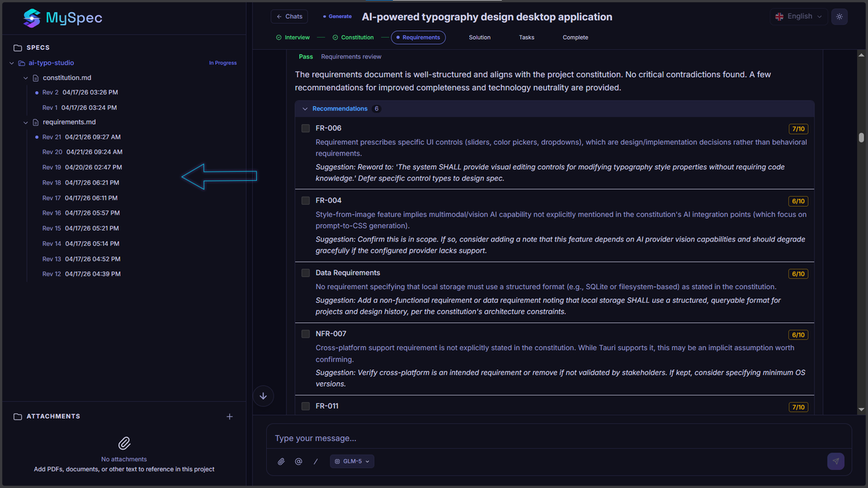
Task: Click the Pass status label
Action: (306, 56)
